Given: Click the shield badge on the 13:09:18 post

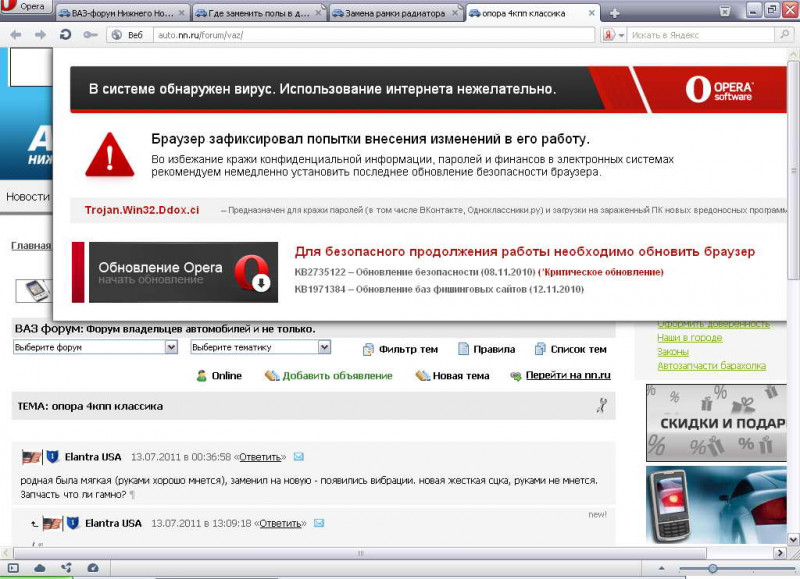Looking at the screenshot, I should [x=73, y=523].
